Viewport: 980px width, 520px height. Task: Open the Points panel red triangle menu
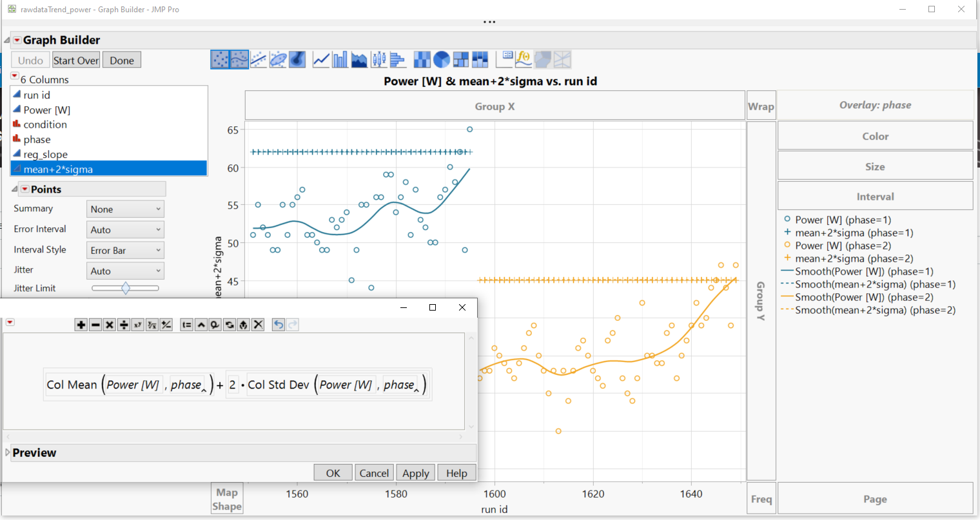(x=24, y=188)
